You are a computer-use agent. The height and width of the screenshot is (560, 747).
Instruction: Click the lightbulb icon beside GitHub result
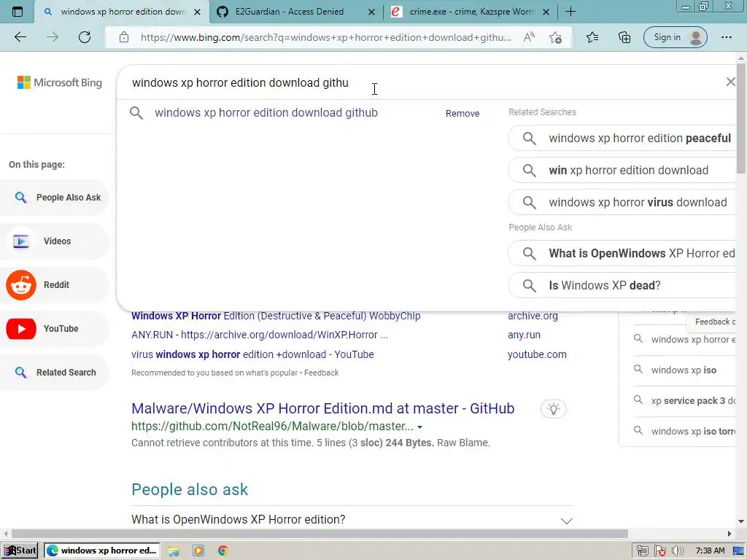[553, 408]
